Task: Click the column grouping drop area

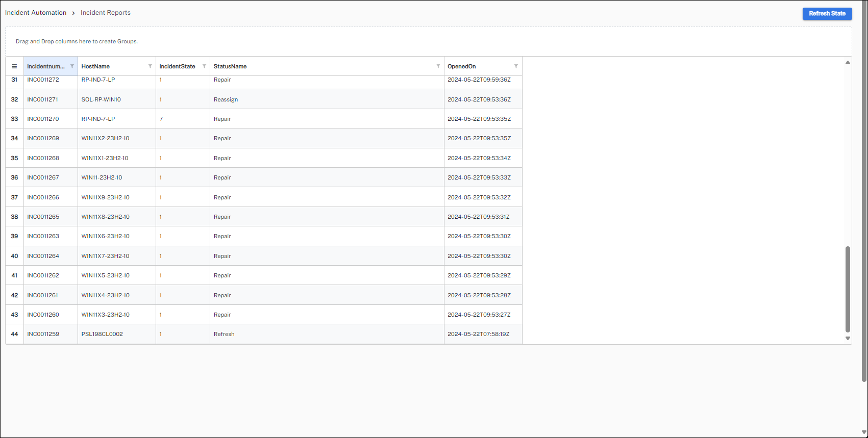Action: tap(429, 41)
